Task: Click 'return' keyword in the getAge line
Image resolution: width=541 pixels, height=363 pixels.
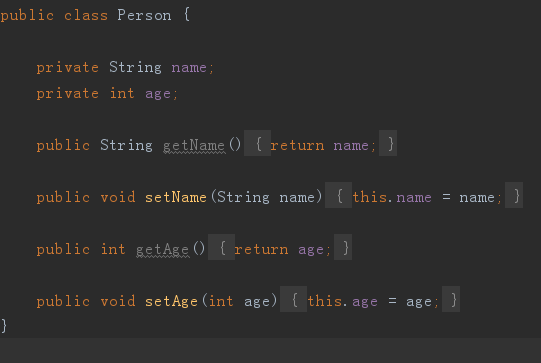Action: (x=262, y=249)
